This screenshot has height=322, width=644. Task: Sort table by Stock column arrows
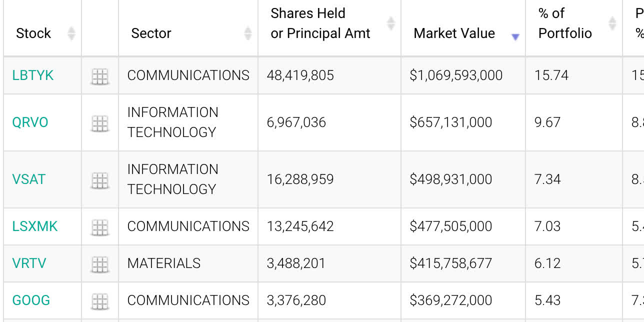[71, 33]
